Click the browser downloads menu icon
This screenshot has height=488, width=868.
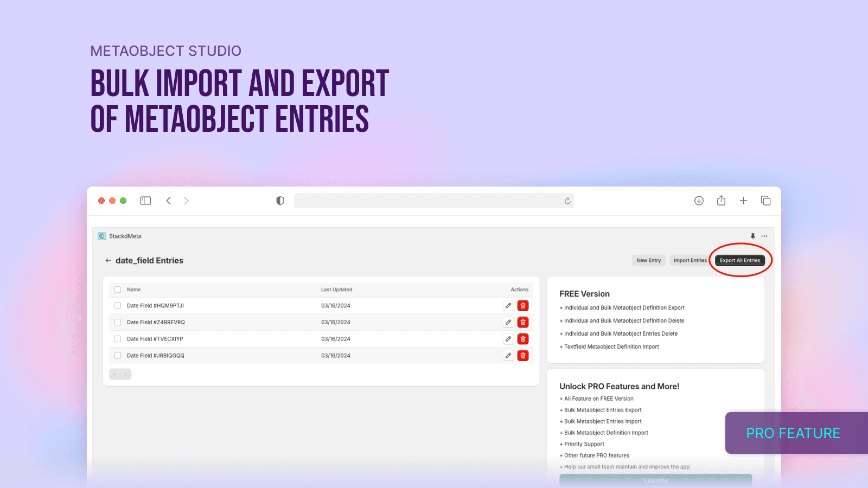pos(699,200)
